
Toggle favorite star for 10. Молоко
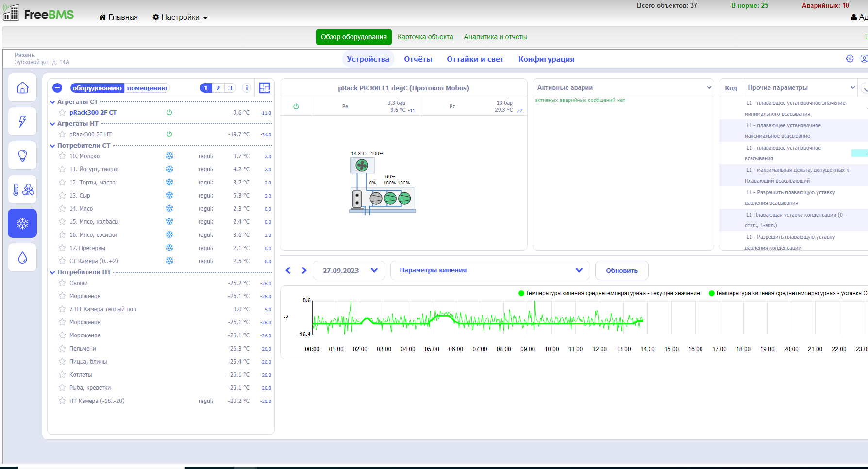click(x=62, y=156)
